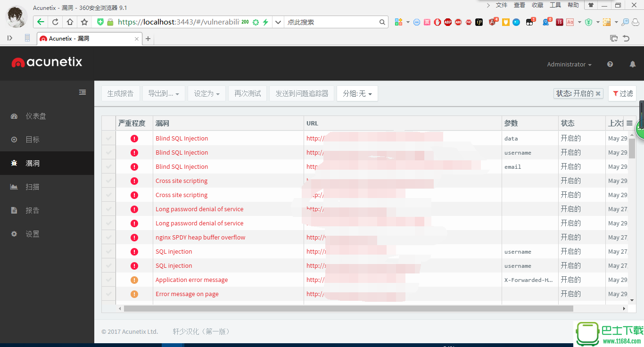644x347 pixels.
Task: Click the 生成报告 button
Action: [x=120, y=93]
